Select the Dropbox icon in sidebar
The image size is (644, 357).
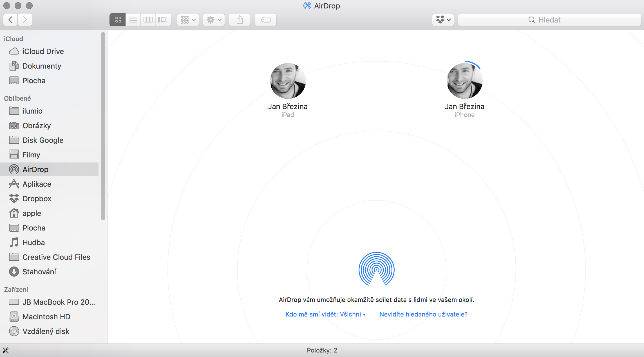pyautogui.click(x=14, y=198)
